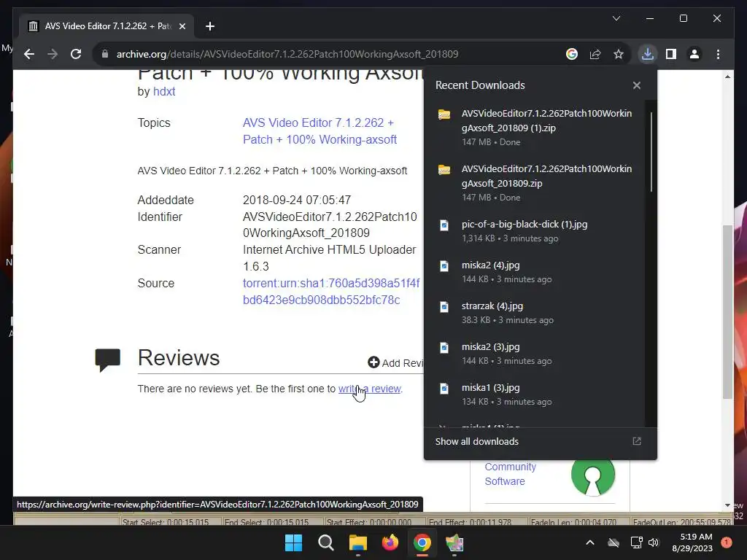Reload the archive.org page
The height and width of the screenshot is (560, 747).
click(76, 54)
